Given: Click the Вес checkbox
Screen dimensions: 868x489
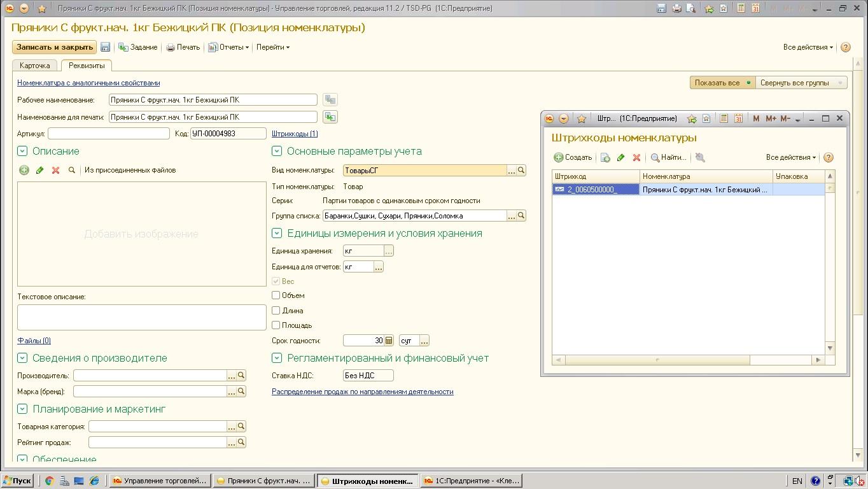Looking at the screenshot, I should tap(276, 281).
